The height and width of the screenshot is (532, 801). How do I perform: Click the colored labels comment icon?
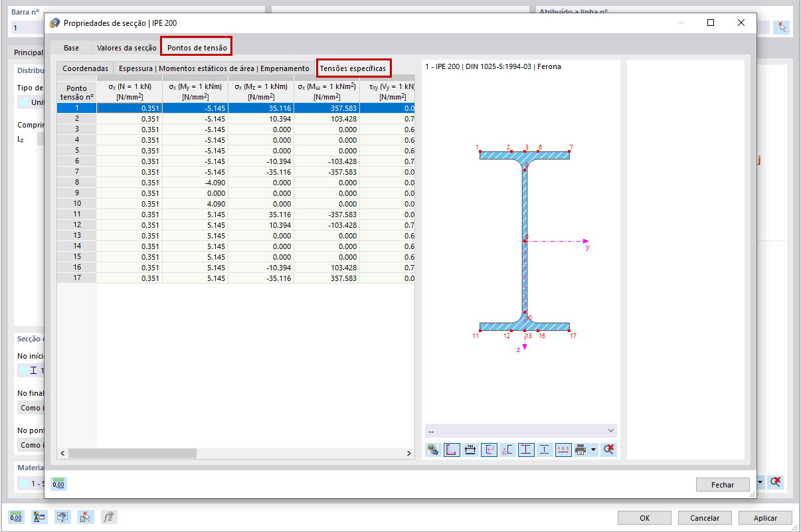point(39,517)
